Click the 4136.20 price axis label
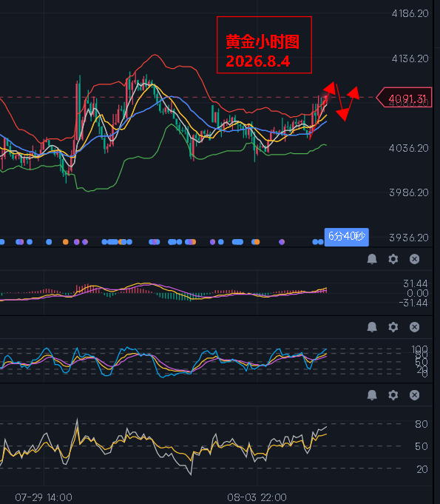Screen dimensions: 440x504 click(x=410, y=58)
